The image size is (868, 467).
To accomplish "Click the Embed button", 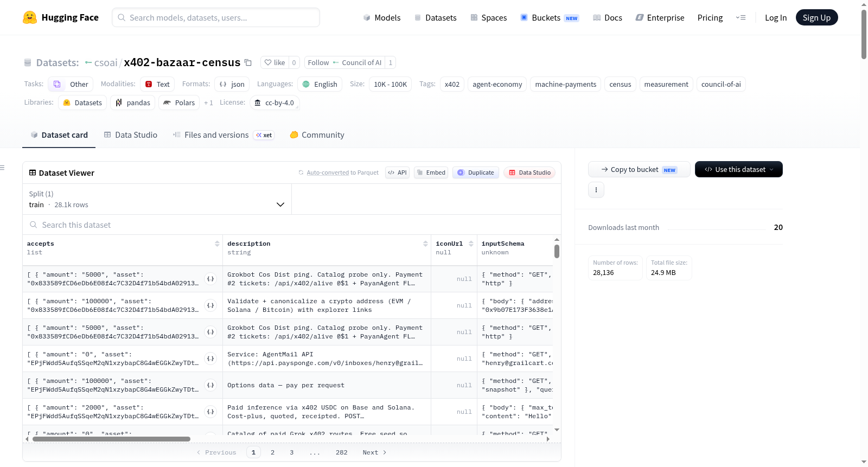I will coord(431,172).
